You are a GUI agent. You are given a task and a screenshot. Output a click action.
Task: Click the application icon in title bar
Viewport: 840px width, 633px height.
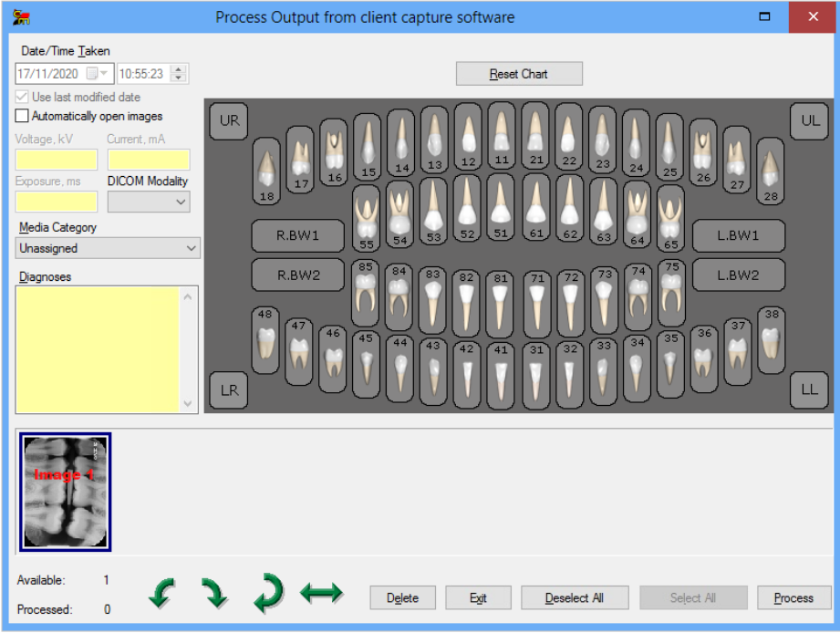point(21,17)
